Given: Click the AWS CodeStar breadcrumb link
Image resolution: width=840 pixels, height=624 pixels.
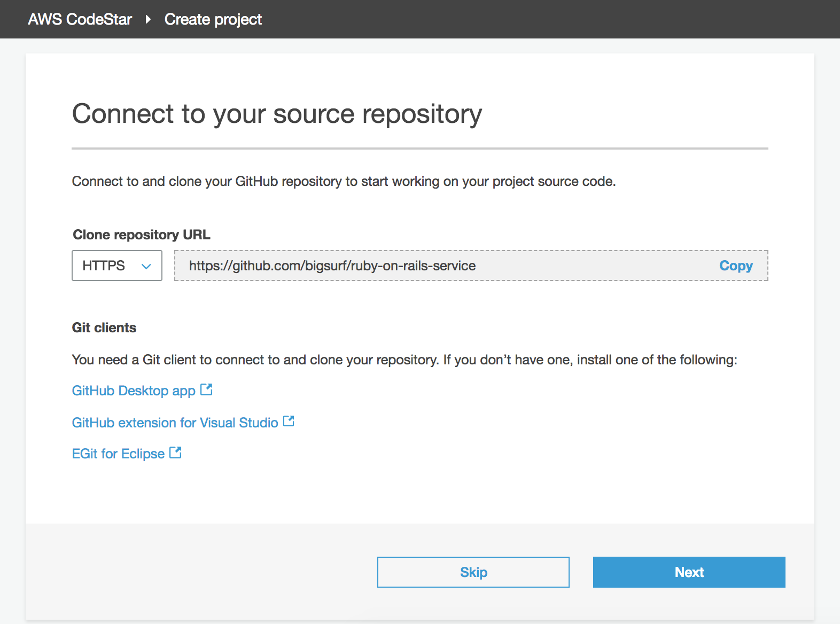Looking at the screenshot, I should [x=80, y=19].
